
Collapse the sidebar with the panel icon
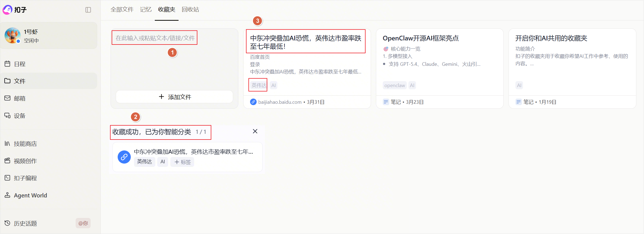tap(88, 10)
